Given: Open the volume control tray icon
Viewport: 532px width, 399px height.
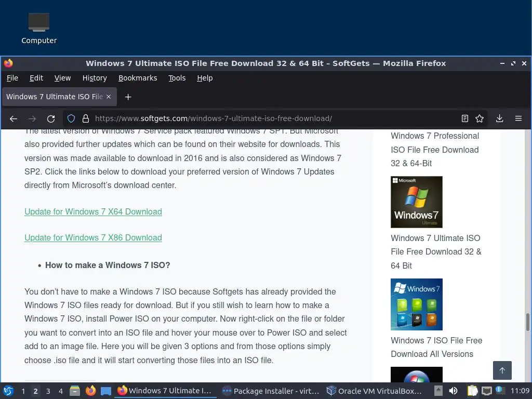Looking at the screenshot, I should 453,391.
